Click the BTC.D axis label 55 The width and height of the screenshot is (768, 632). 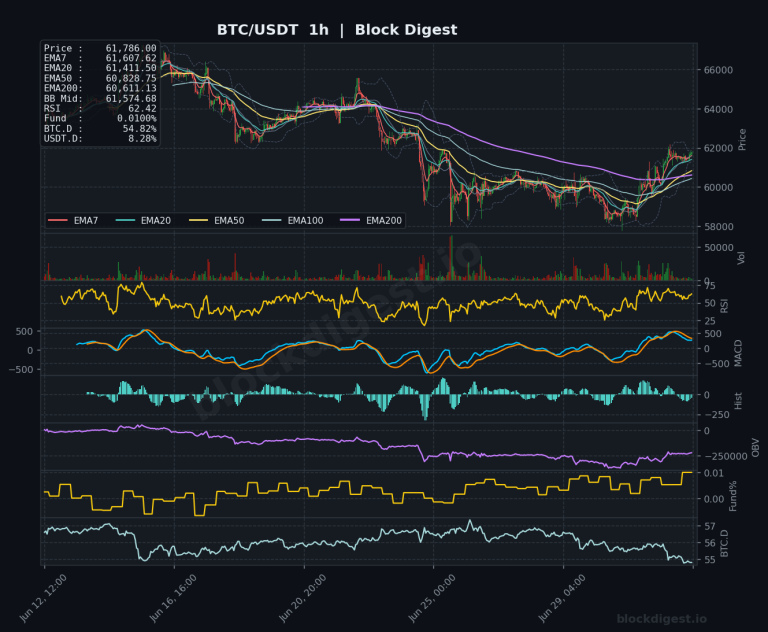[710, 559]
